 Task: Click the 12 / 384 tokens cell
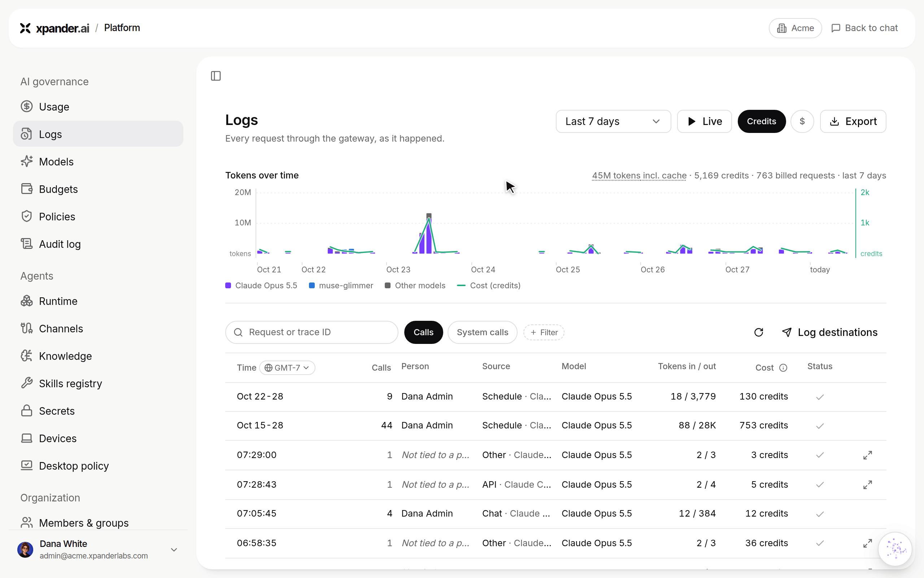pos(697,513)
